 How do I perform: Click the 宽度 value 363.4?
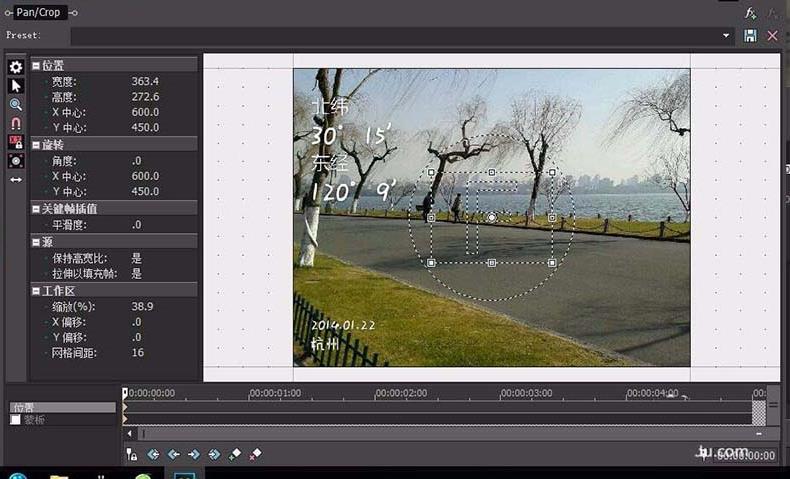pyautogui.click(x=145, y=81)
